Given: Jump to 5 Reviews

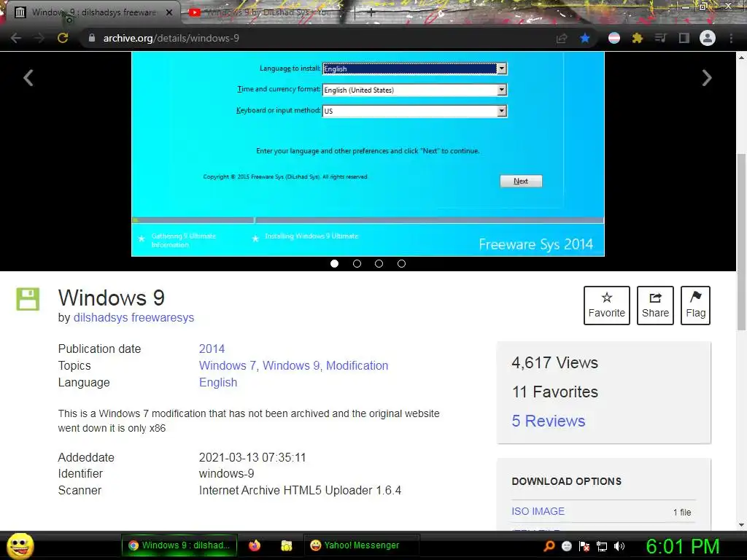Looking at the screenshot, I should (549, 421).
